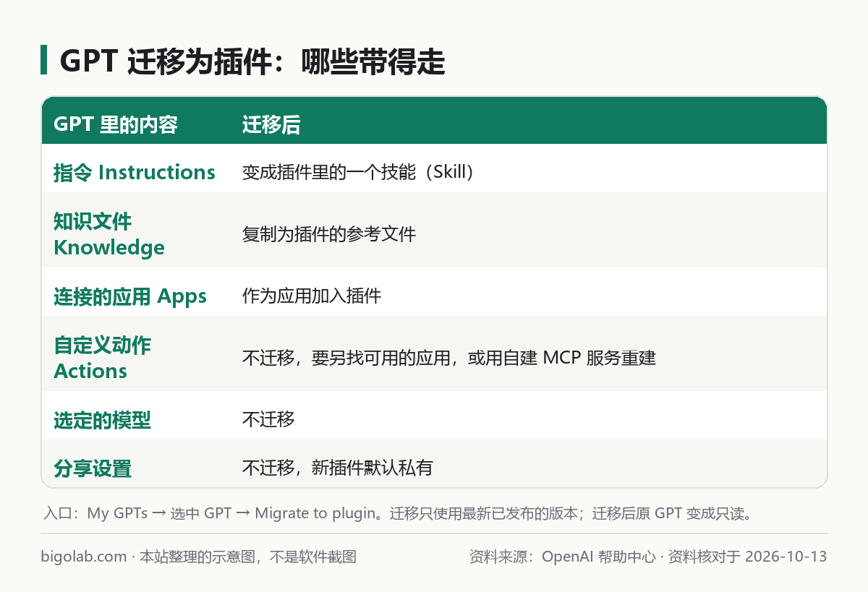Click the title 'GPT 迁移为插件：哪些带得走'

[x=252, y=62]
